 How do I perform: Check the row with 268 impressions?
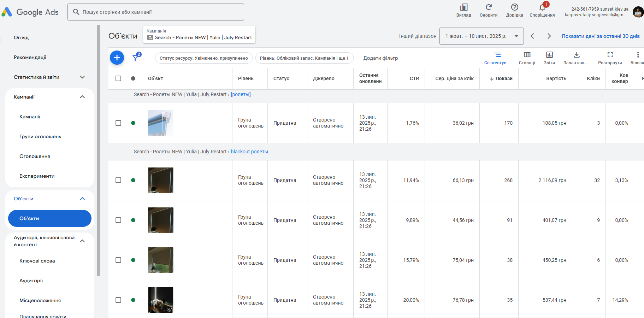tap(118, 180)
